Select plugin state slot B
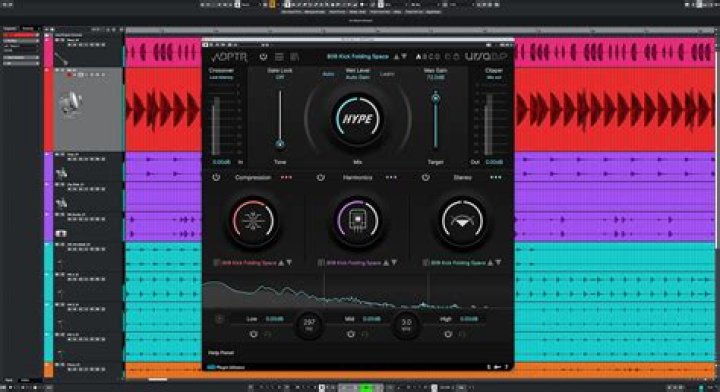Viewport: 720px width, 392px height. (425, 57)
